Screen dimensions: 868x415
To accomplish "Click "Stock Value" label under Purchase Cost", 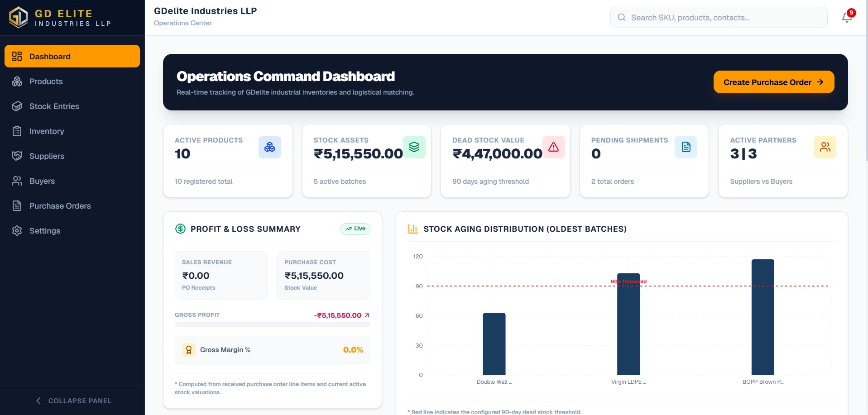I will 301,288.
